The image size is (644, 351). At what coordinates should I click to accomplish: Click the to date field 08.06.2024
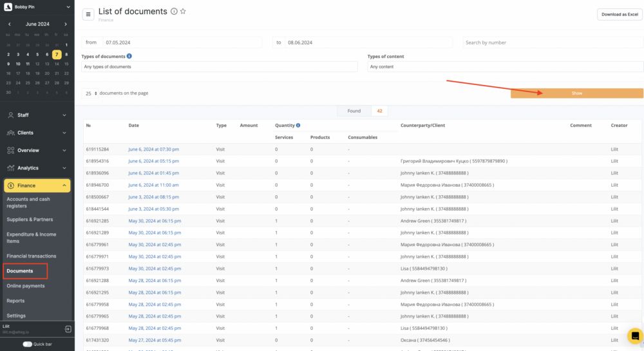pos(368,43)
